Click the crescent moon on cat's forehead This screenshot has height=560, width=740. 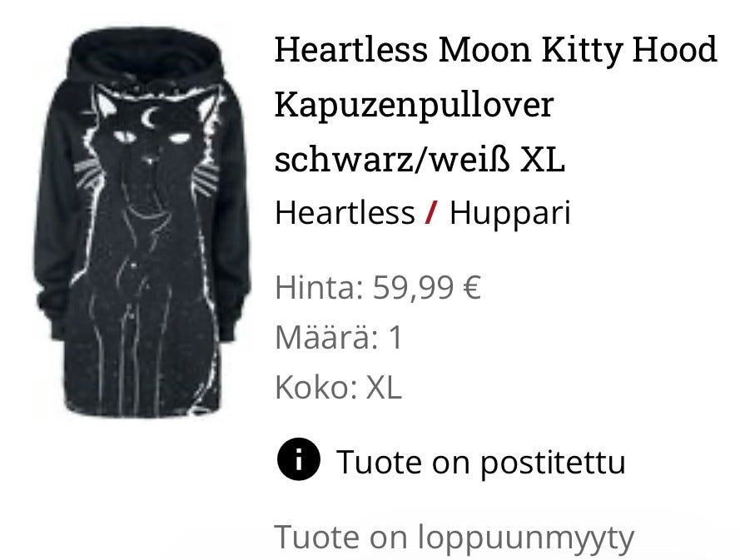tap(150, 118)
